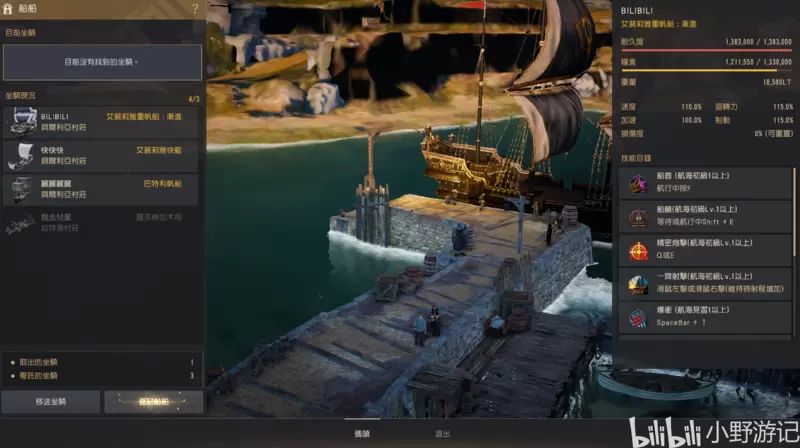Click the 一齊射擊 skill row text
Image resolution: width=800 pixels, height=448 pixels.
pyautogui.click(x=719, y=283)
